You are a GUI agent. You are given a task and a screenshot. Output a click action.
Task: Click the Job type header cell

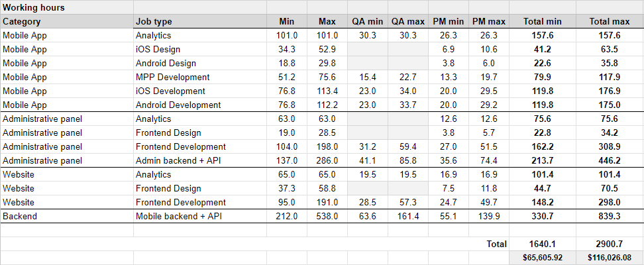154,21
